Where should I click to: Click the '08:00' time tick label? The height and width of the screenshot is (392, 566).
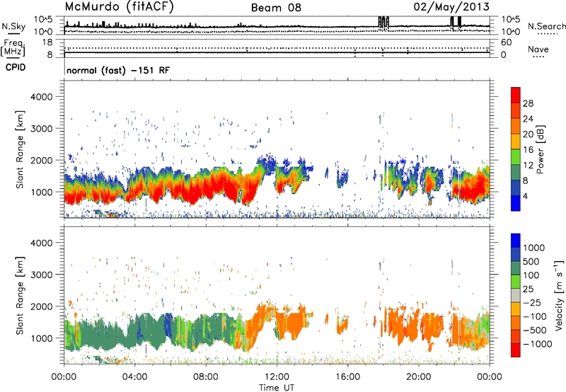(x=206, y=377)
